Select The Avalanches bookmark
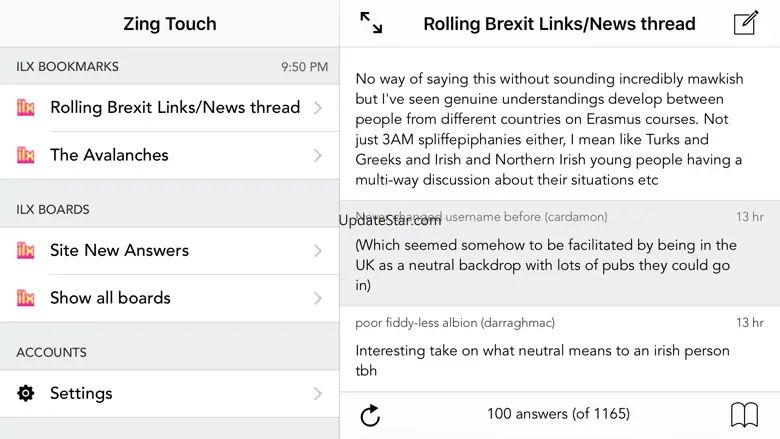 click(109, 155)
